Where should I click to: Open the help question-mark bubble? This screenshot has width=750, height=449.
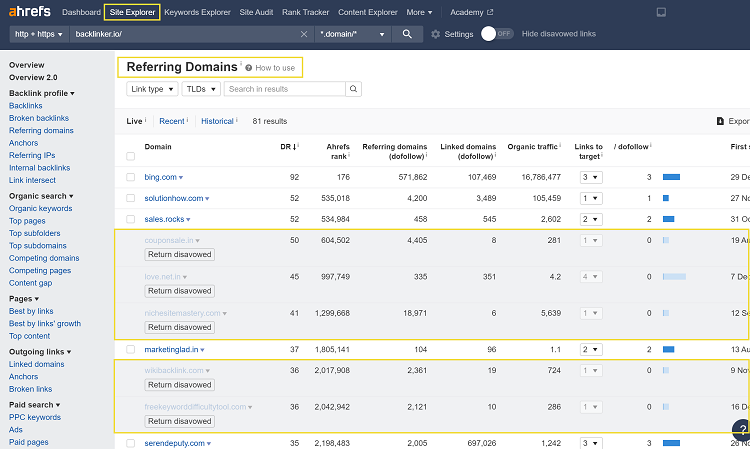pyautogui.click(x=742, y=429)
